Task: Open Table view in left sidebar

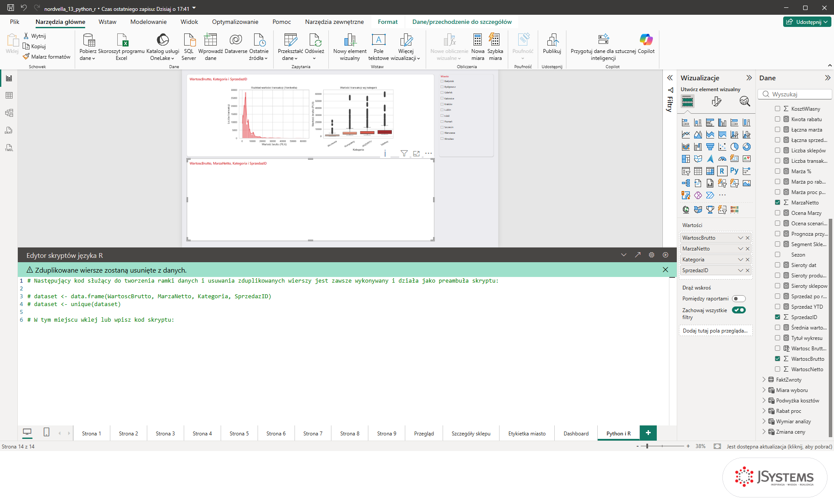Action: pos(9,96)
